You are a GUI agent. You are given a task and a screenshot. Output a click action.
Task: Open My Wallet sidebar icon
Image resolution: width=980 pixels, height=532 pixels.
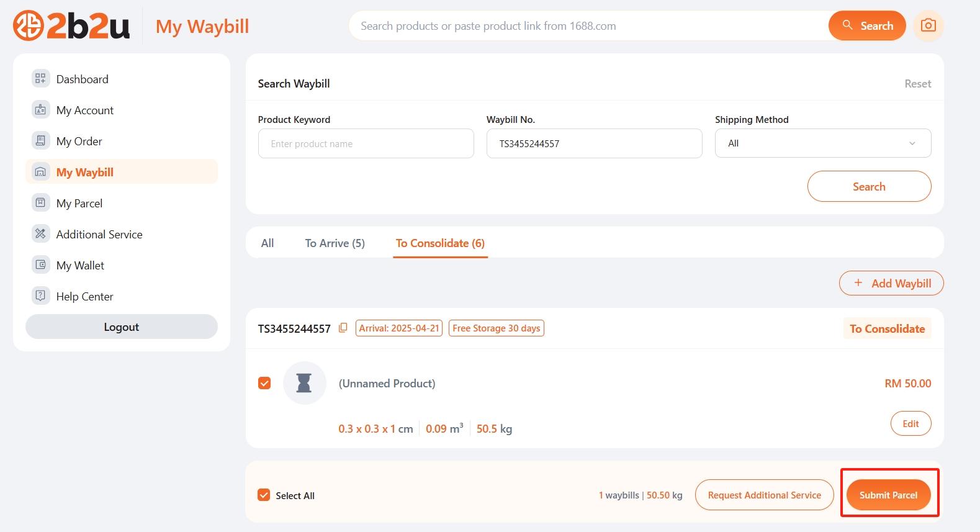coord(40,265)
